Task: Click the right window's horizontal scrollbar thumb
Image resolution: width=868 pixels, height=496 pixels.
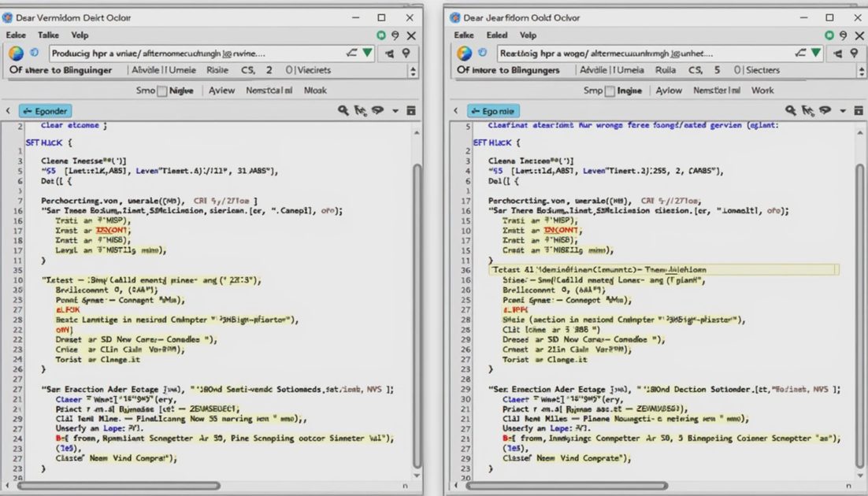Action: tap(566, 486)
